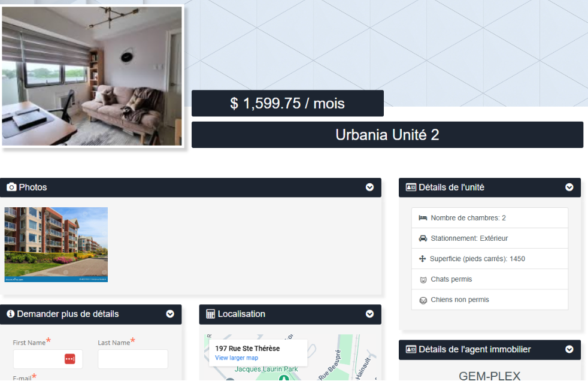Collapse the Localisation panel

369,314
